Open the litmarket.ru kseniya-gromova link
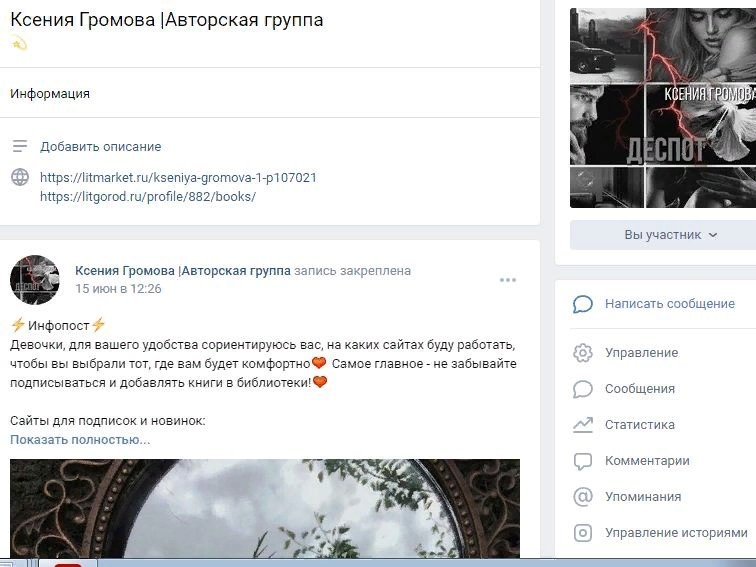This screenshot has width=756, height=567. tap(178, 177)
